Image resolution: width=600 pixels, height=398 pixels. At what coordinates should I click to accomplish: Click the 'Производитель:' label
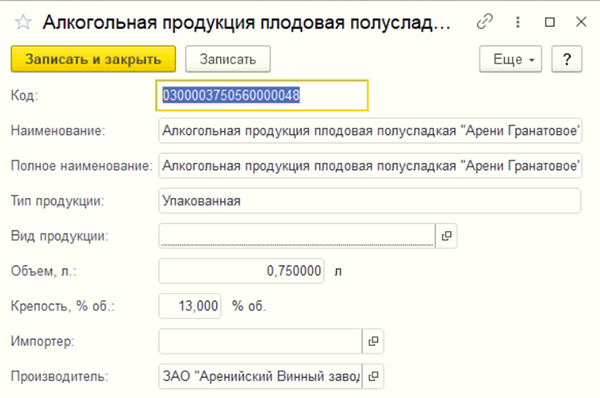tap(59, 376)
